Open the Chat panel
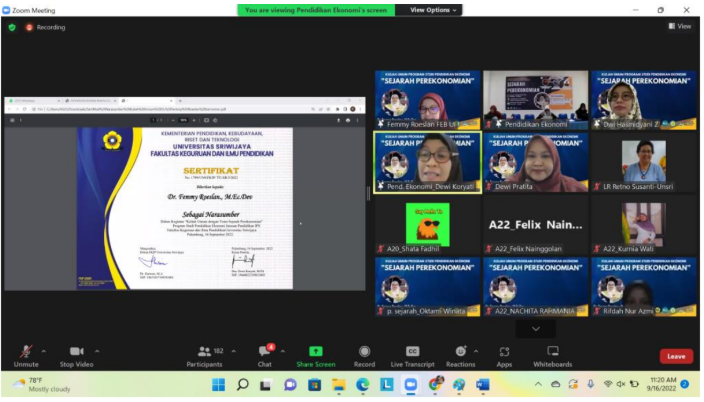 266,352
